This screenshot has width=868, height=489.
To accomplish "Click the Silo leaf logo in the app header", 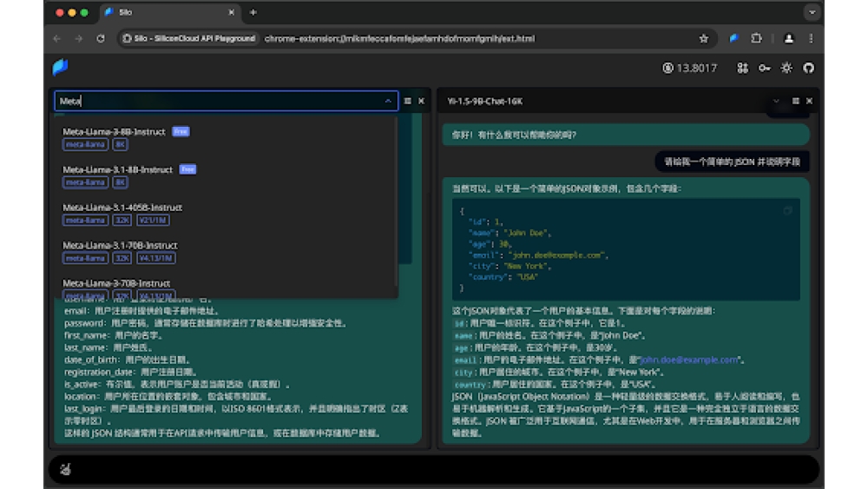I will coord(60,67).
